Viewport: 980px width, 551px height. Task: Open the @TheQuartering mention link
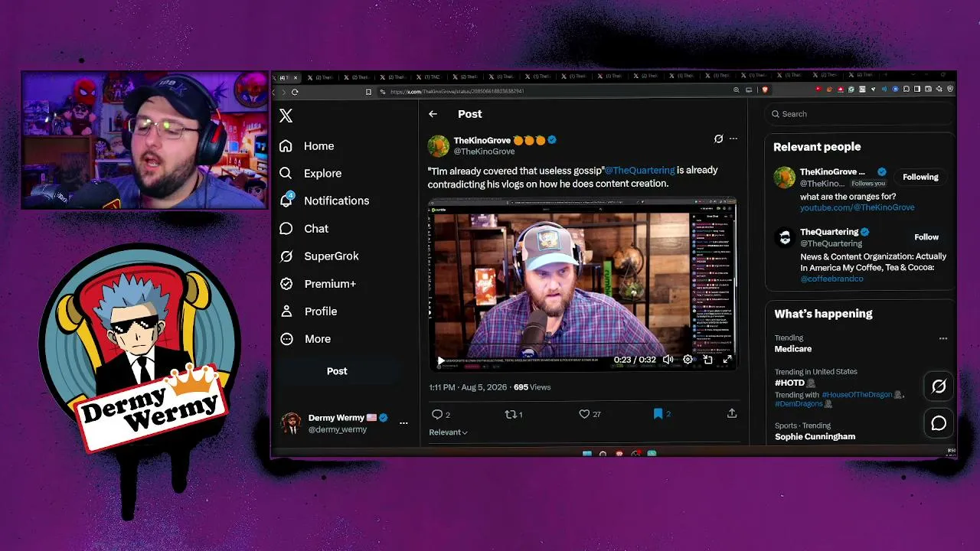(640, 170)
